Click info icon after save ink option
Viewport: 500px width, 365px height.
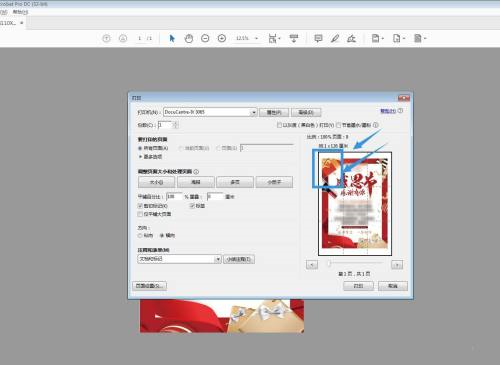[x=376, y=125]
